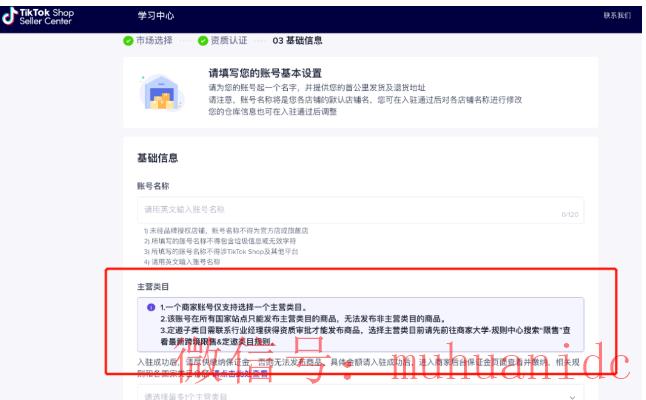Click rule 4 请用英文输入账号名称
The image size is (646, 400).
pos(182,262)
